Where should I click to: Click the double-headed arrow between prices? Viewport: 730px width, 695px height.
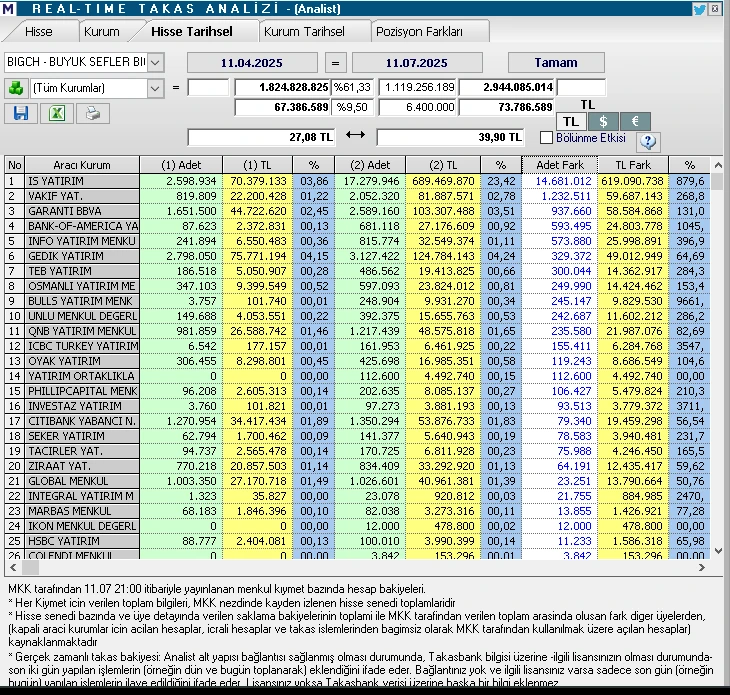point(355,135)
